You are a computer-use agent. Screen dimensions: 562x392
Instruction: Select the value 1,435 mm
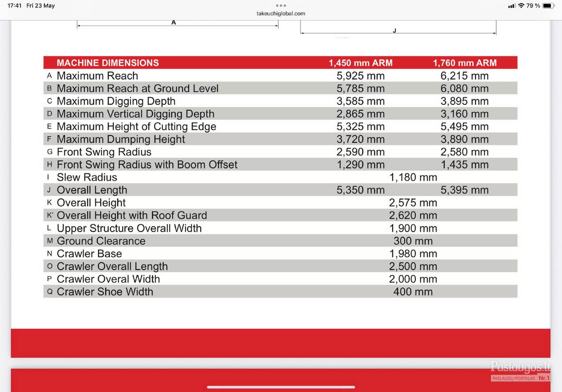pyautogui.click(x=465, y=165)
